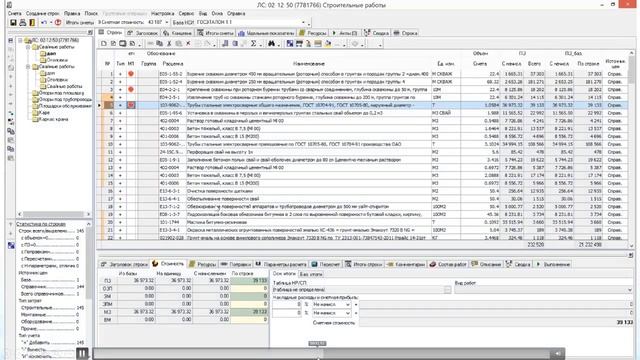
Task: Open the Вид работ combo box
Action: tap(631, 290)
